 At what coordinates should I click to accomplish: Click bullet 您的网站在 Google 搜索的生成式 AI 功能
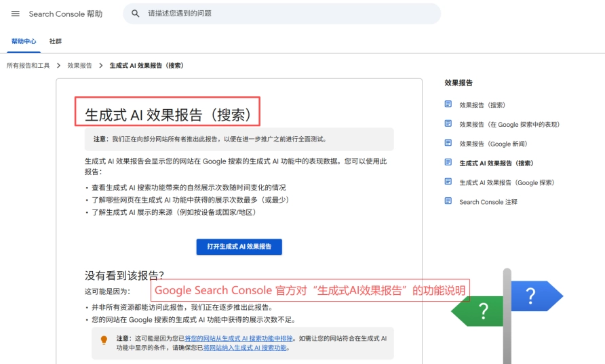[194, 320]
